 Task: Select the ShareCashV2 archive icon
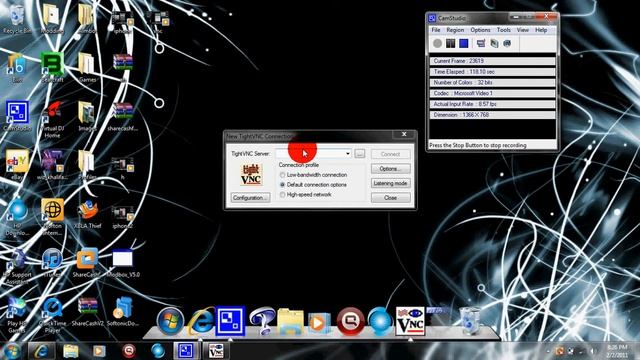(87, 311)
